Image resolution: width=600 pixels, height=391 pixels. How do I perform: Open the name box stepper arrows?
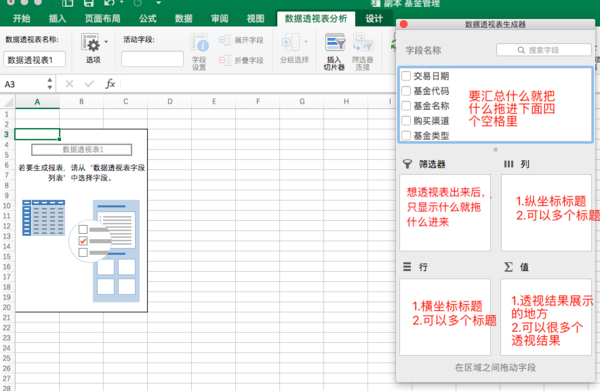(50, 83)
